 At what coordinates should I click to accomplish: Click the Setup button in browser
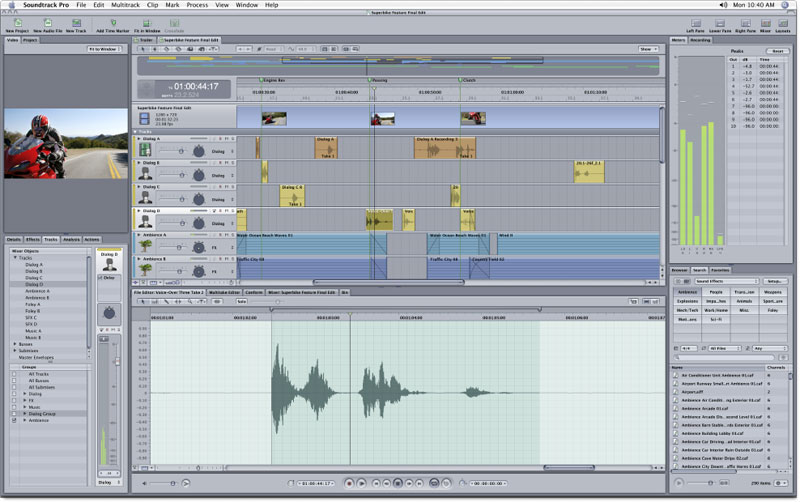(x=774, y=281)
